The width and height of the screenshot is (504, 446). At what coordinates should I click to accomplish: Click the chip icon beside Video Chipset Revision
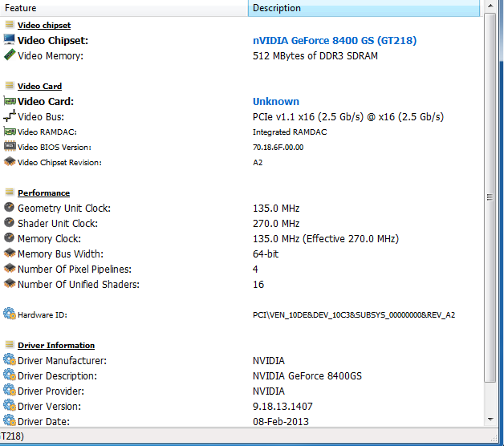coord(10,161)
